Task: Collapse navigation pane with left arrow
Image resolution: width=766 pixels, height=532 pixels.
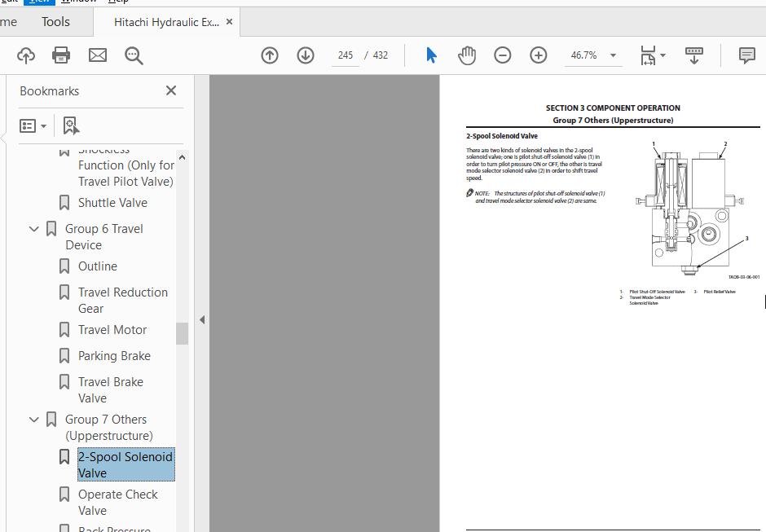Action: [202, 320]
